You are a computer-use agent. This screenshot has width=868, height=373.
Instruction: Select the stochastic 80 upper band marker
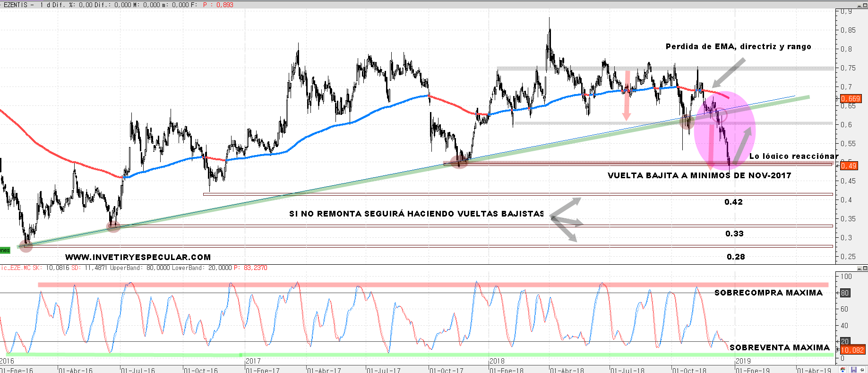click(x=845, y=293)
